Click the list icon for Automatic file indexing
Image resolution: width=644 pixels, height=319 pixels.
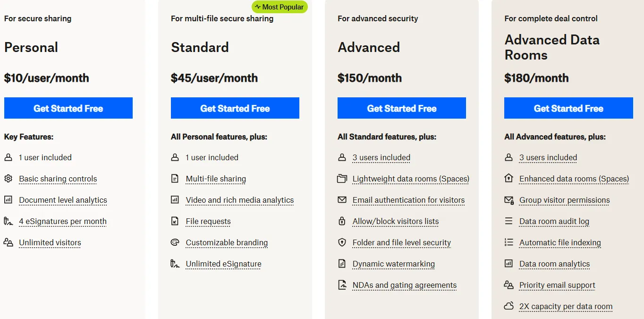[x=508, y=242]
